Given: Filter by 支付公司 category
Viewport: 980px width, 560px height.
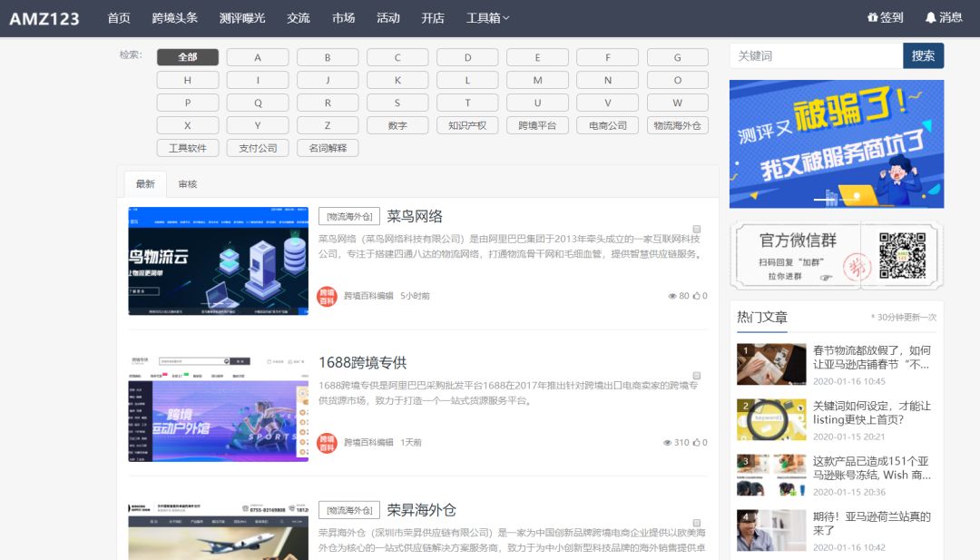Looking at the screenshot, I should click(258, 148).
